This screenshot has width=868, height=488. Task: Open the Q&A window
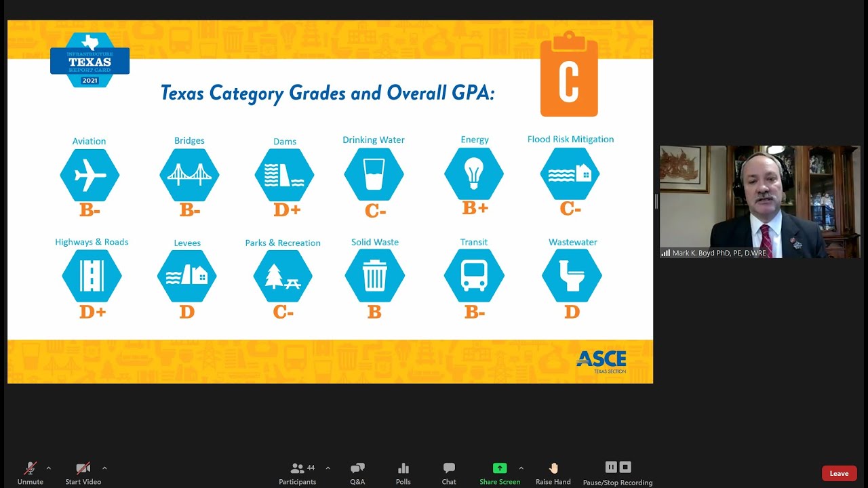coord(357,472)
